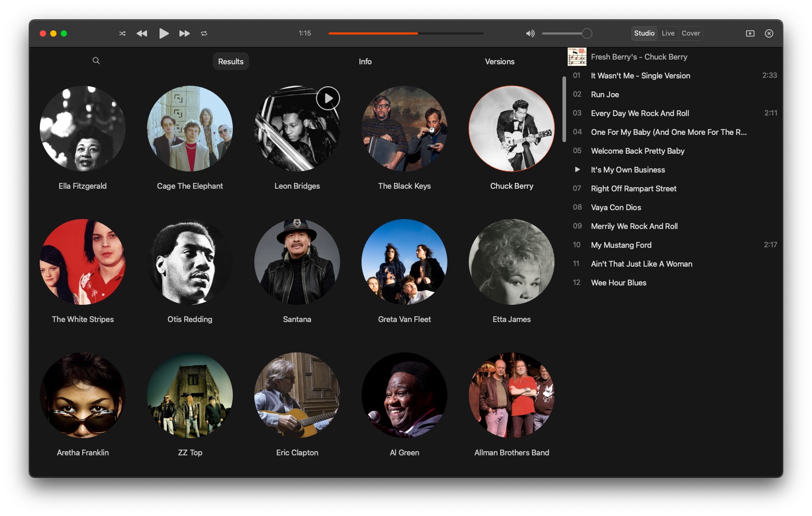The height and width of the screenshot is (516, 812).
Task: Open Eric Clapton artist thumbnail
Action: tap(297, 395)
